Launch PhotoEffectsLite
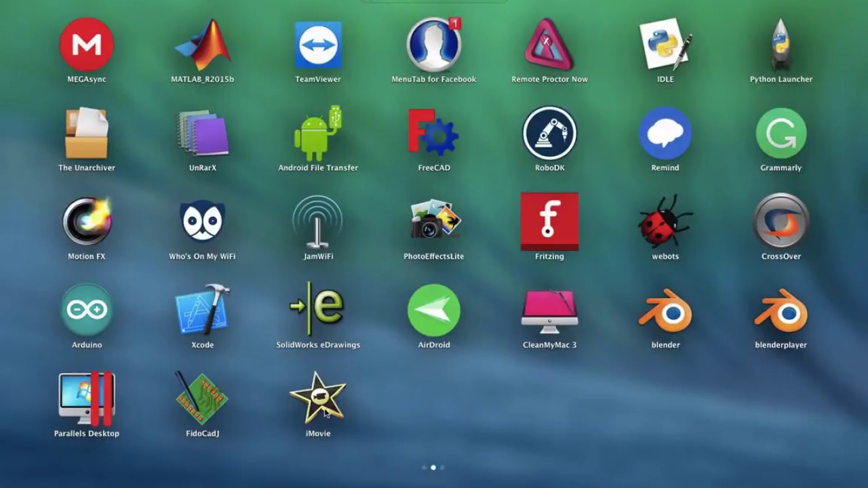 point(434,222)
